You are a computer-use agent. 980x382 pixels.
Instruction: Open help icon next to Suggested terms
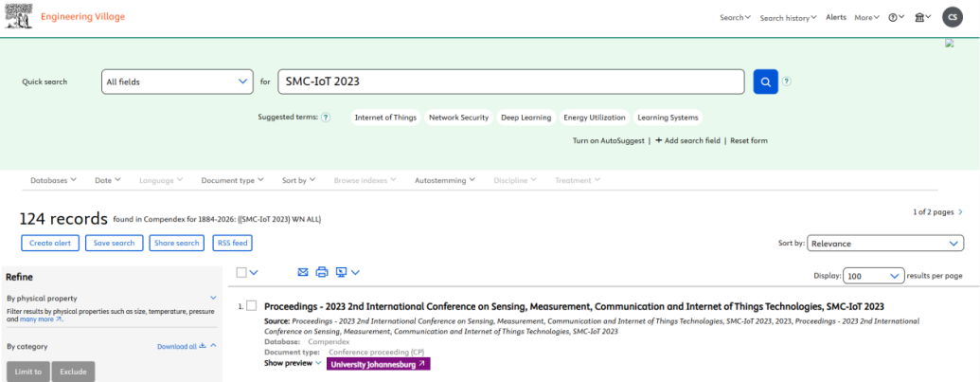(326, 118)
